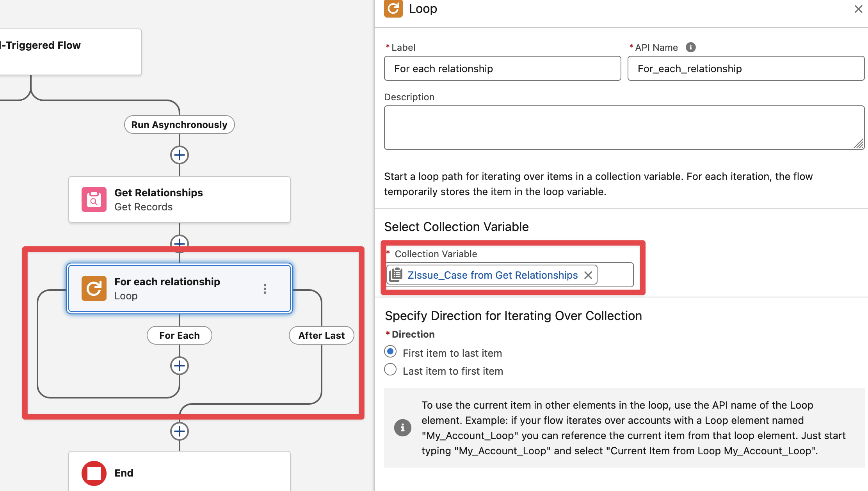Add element above the End node
The width and height of the screenshot is (868, 491).
pyautogui.click(x=180, y=431)
